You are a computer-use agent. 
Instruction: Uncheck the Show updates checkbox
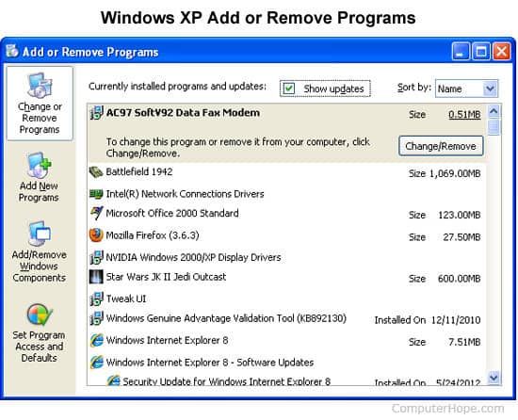click(x=289, y=89)
